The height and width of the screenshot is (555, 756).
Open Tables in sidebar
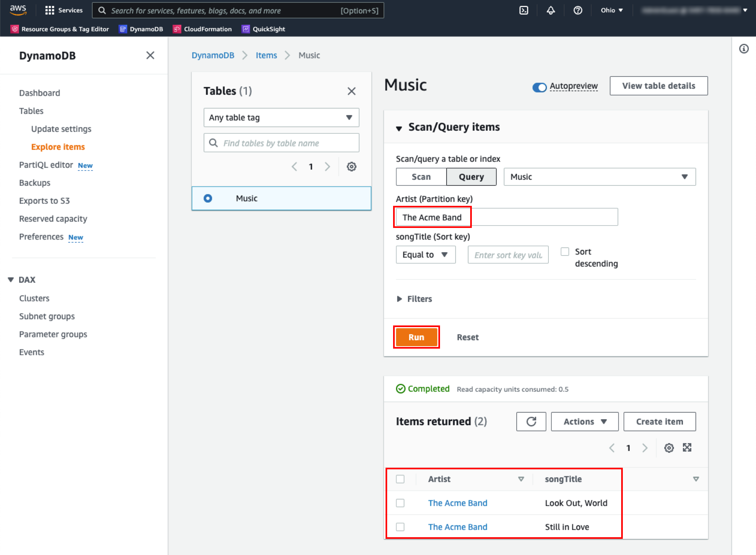pos(31,111)
